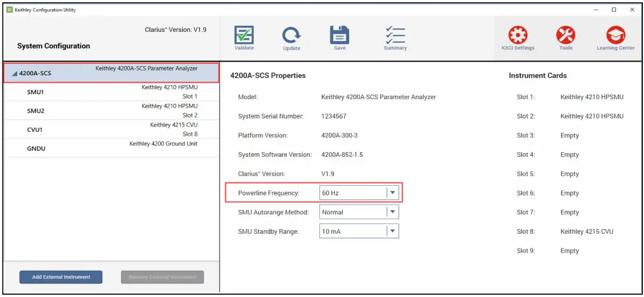The image size is (644, 297).
Task: Click the 1234567 serial number value
Action: [x=334, y=116]
